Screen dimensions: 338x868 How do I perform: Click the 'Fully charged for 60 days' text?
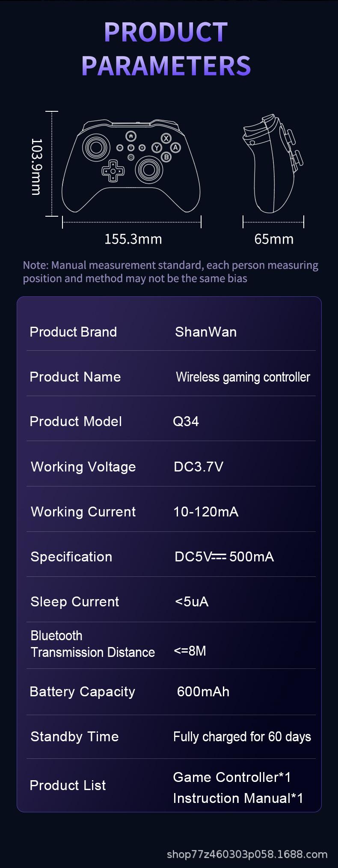[x=242, y=737]
